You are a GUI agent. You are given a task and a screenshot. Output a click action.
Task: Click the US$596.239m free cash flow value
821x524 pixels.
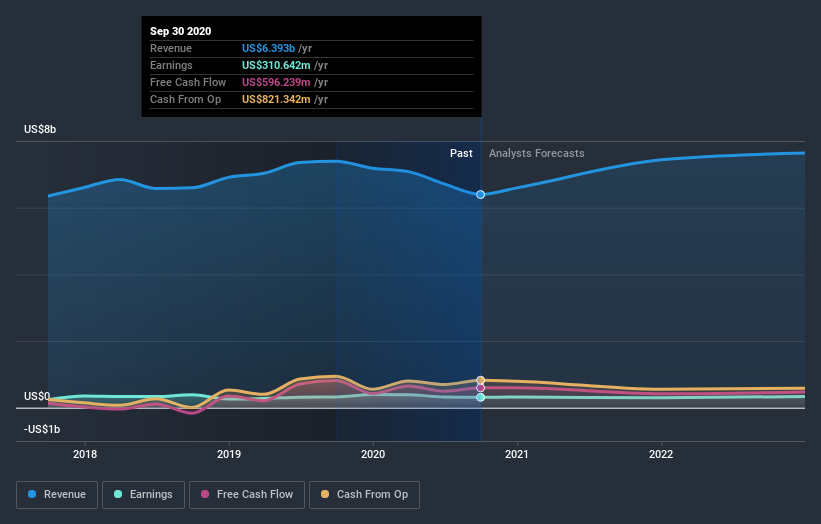click(276, 82)
